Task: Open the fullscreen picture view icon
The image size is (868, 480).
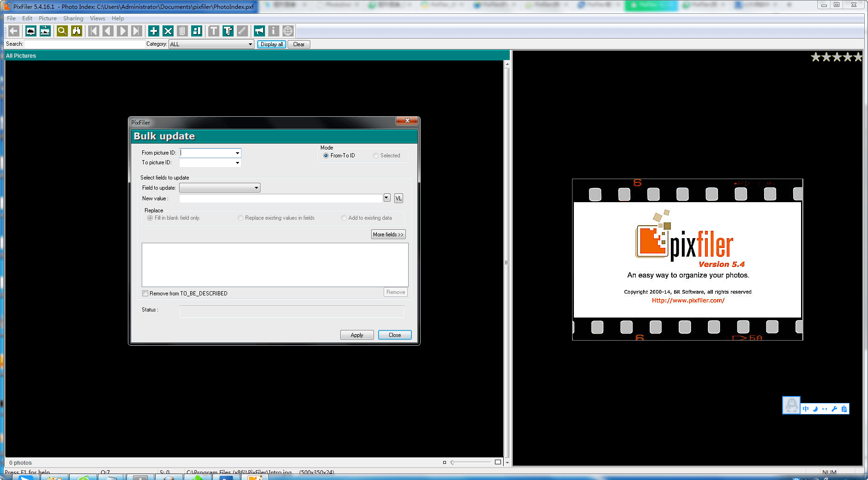Action: click(x=30, y=31)
